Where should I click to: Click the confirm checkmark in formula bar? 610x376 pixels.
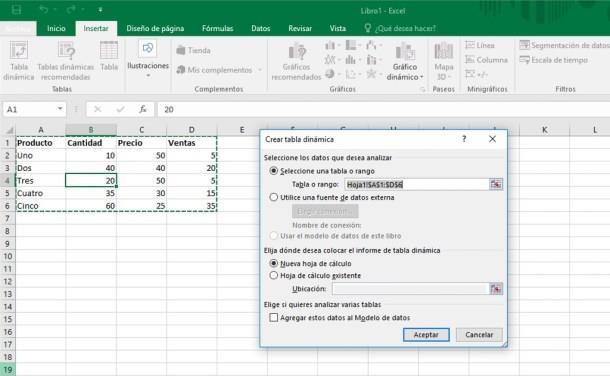(120, 109)
